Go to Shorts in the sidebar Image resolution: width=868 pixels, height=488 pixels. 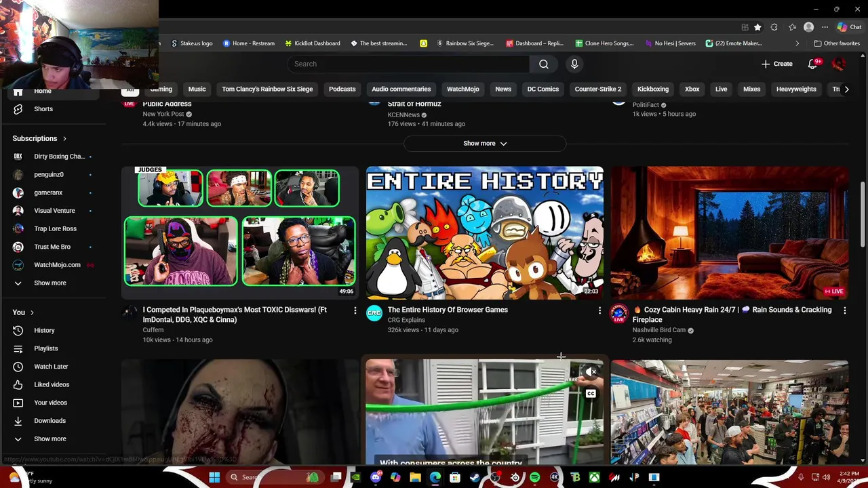point(43,109)
